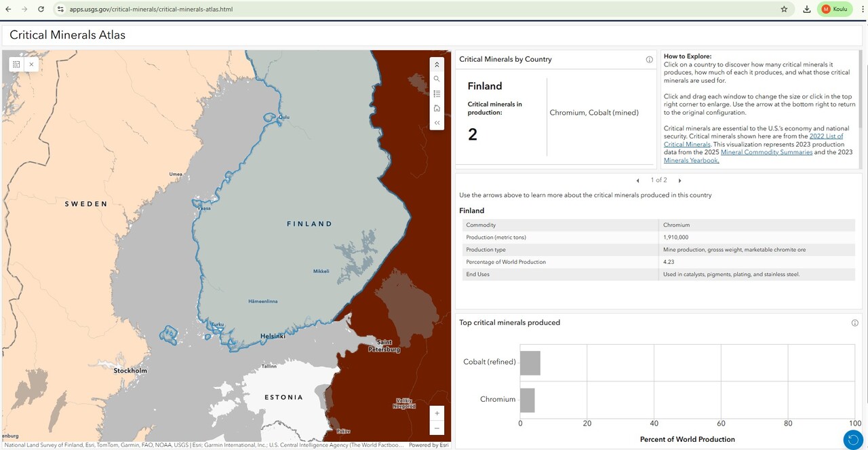The height and width of the screenshot is (450, 868).
Task: Collapse map tools with double left chevron
Action: click(x=437, y=123)
